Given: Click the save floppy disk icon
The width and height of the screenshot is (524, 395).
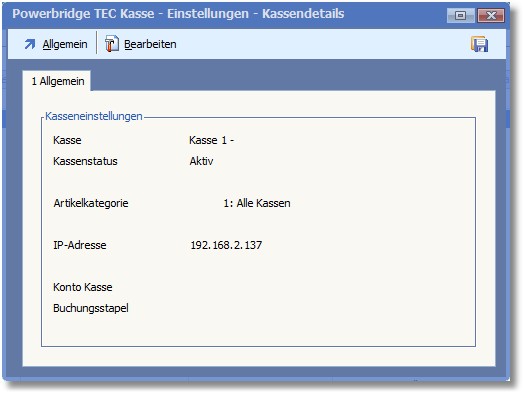Looking at the screenshot, I should click(x=480, y=44).
